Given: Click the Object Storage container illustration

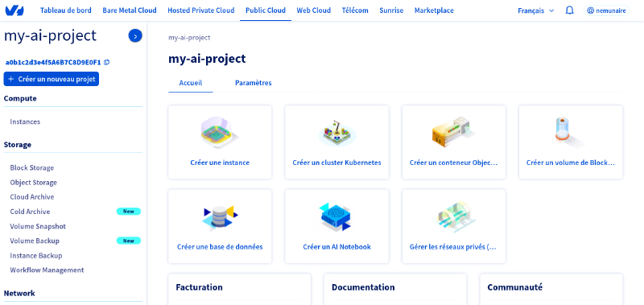Looking at the screenshot, I should click(x=453, y=132).
